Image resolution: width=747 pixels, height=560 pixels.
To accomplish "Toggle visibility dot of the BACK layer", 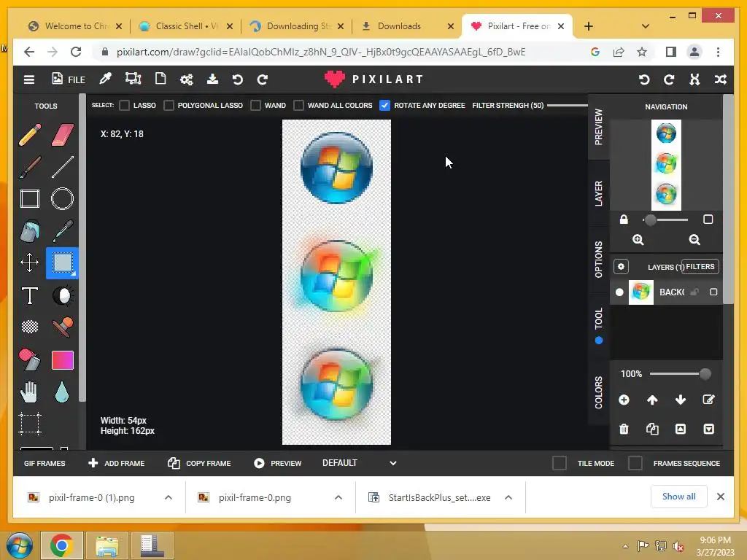I will point(619,292).
